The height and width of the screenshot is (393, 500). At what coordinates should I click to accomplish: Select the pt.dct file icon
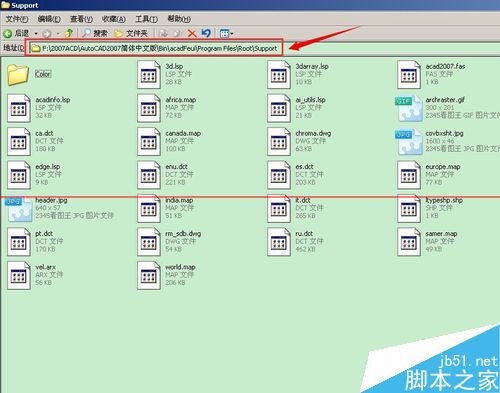click(x=19, y=242)
